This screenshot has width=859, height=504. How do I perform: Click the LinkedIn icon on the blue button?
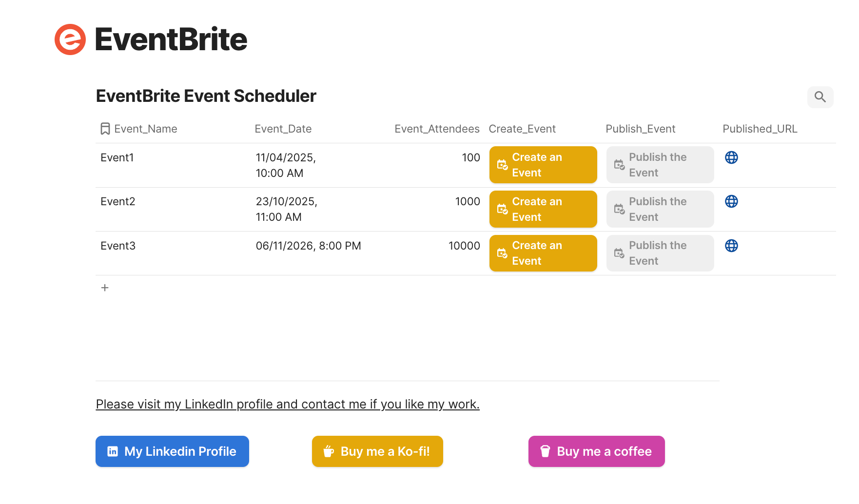(x=113, y=451)
